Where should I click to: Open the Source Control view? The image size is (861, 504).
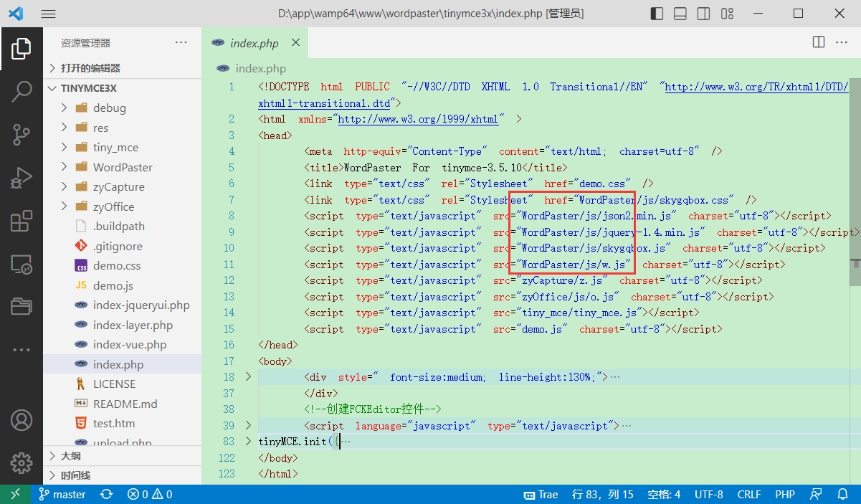click(22, 134)
